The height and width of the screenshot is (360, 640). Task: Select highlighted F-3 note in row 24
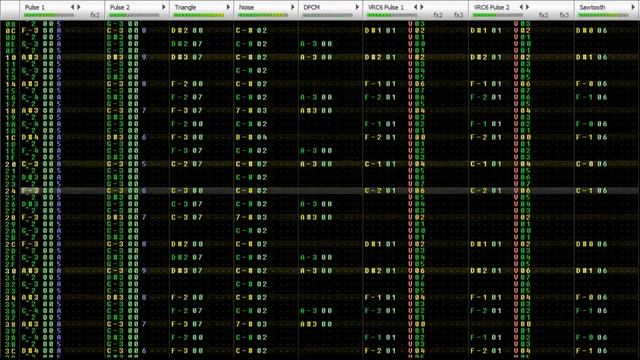pos(30,191)
